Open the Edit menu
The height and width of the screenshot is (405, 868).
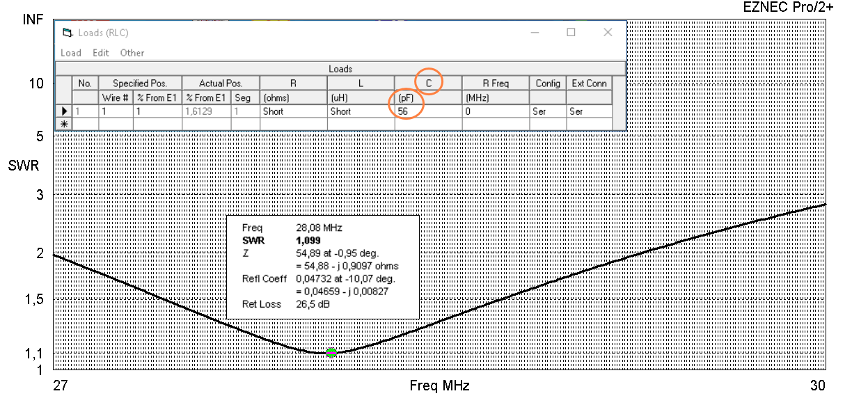pyautogui.click(x=101, y=53)
